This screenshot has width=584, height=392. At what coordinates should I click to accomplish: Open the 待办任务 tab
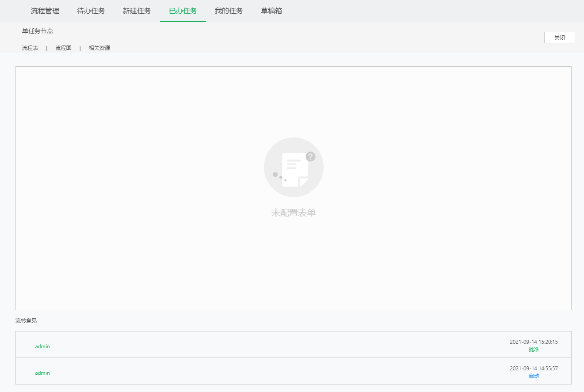click(x=90, y=11)
